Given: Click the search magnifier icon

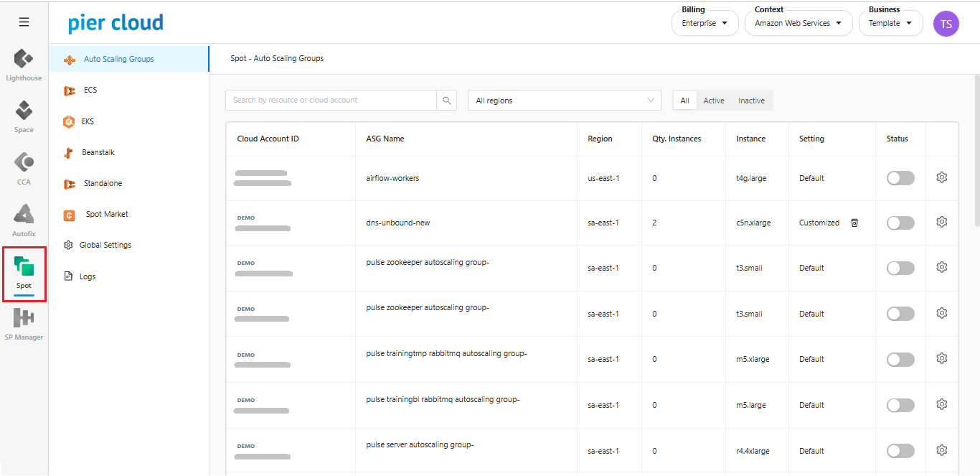Looking at the screenshot, I should 446,101.
